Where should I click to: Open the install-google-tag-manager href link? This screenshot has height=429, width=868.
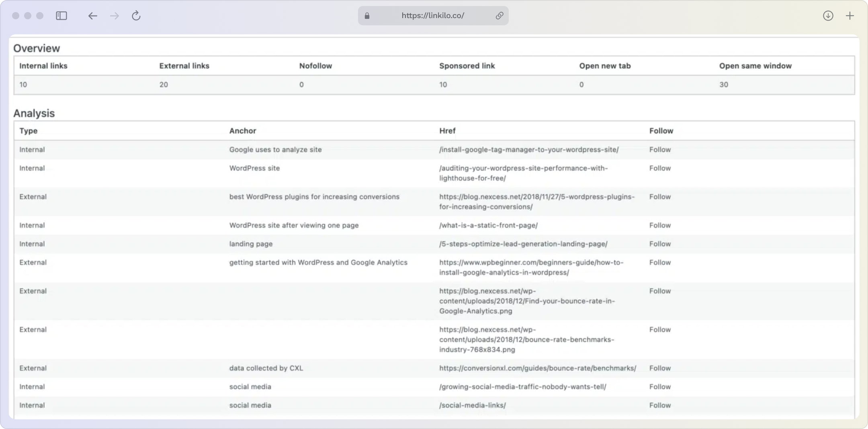coord(528,149)
